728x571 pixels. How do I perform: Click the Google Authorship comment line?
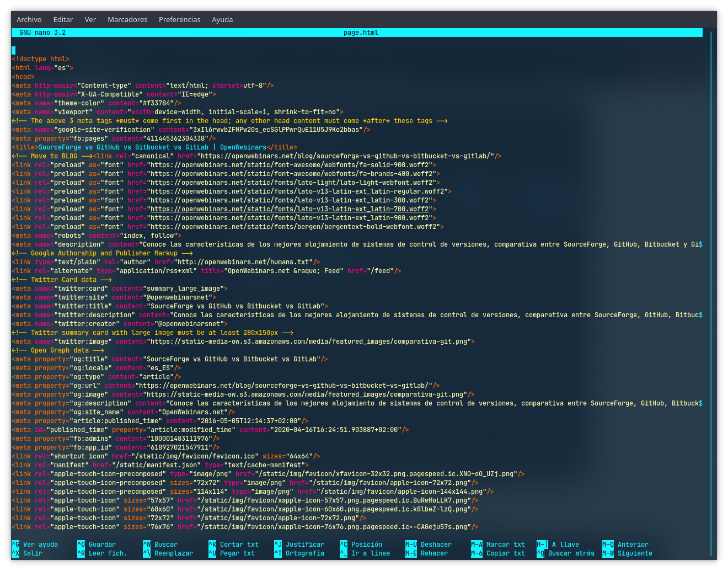(102, 253)
